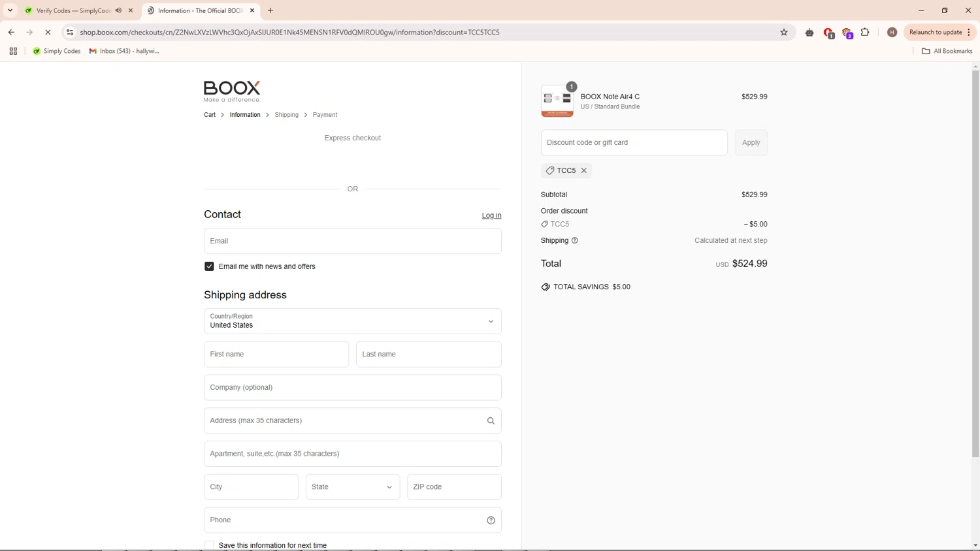Click the Apply discount button
980x551 pixels.
(x=751, y=142)
